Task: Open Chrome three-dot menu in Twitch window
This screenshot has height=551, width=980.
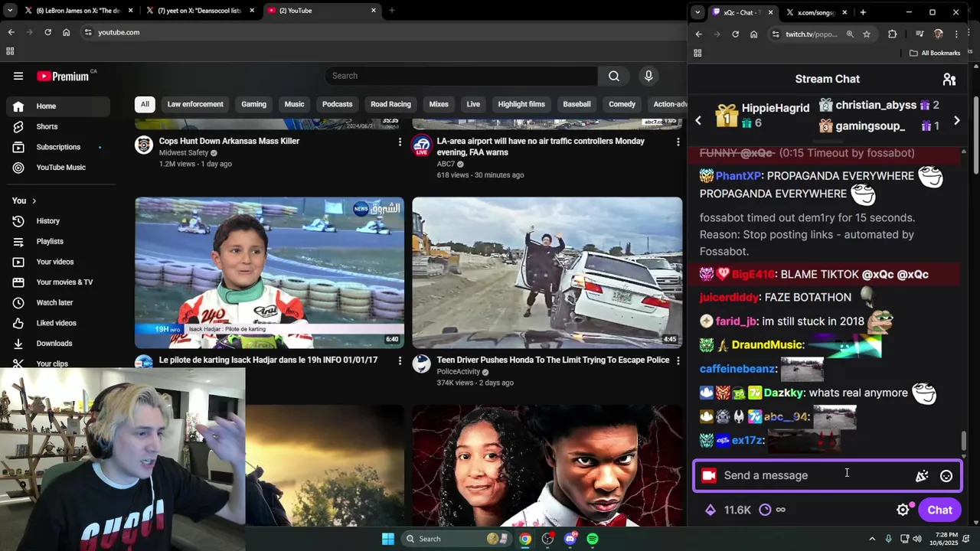Action: pyautogui.click(x=956, y=34)
